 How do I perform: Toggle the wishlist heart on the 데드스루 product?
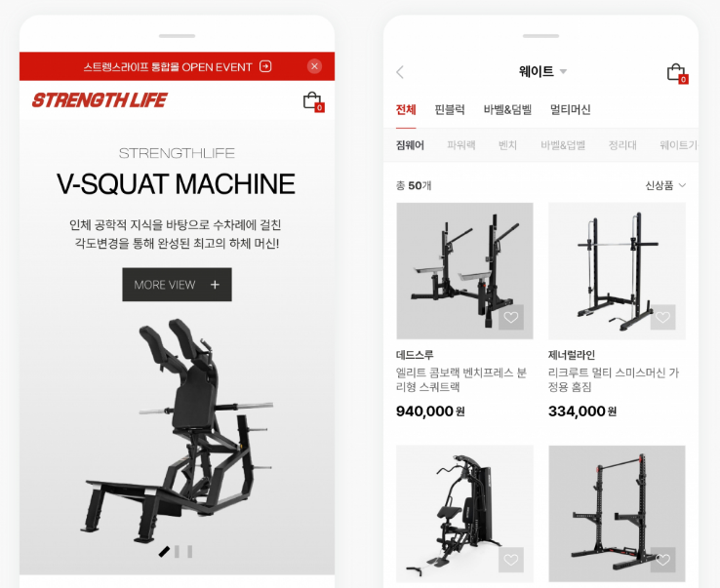510,317
